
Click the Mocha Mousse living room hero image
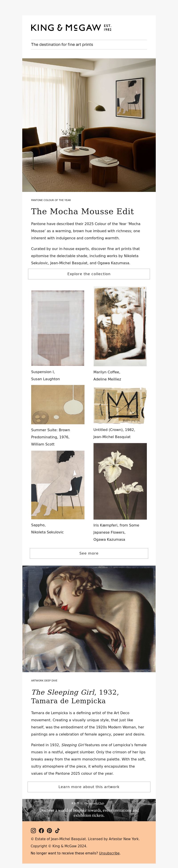(89, 125)
